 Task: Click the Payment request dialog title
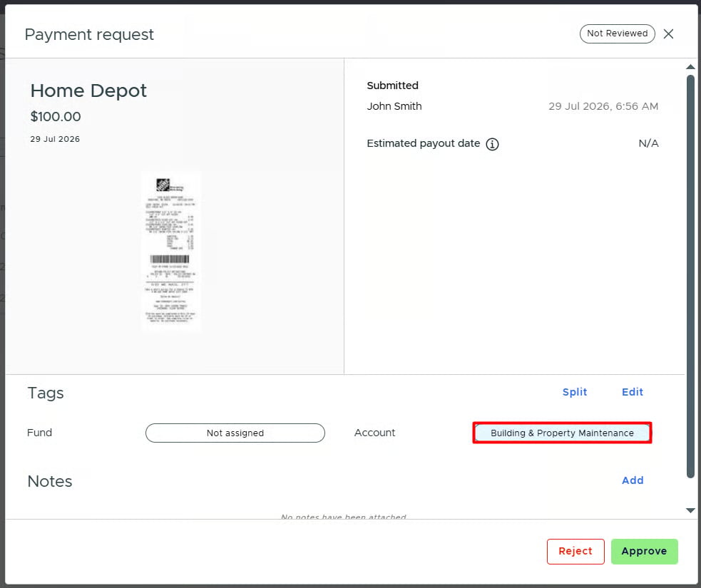[x=89, y=34]
